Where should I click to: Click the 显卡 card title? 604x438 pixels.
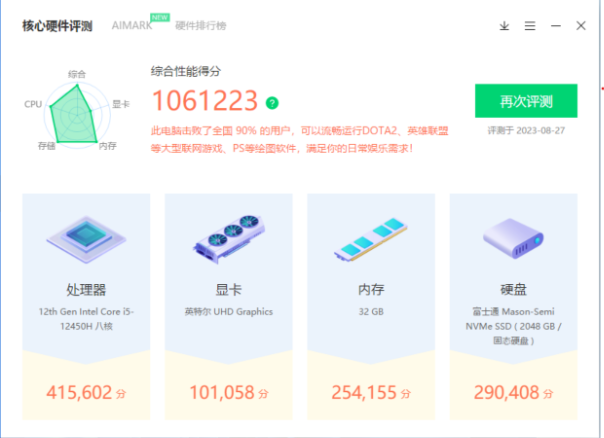click(229, 290)
